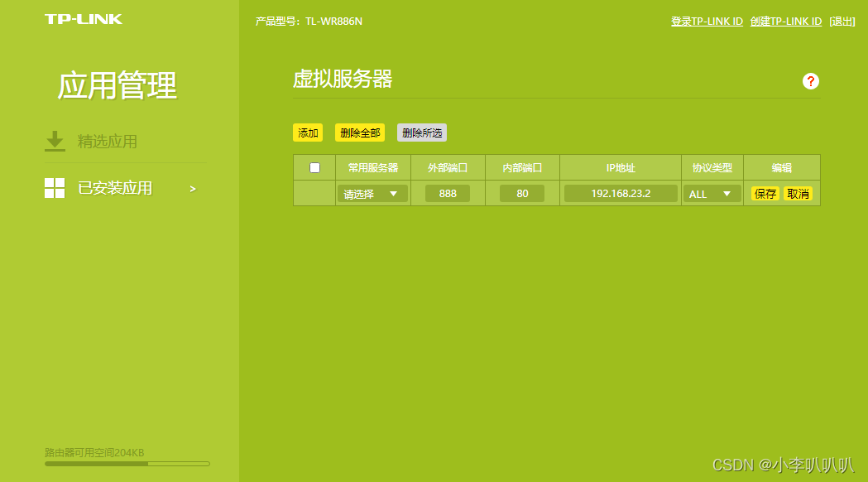Open the ALL protocol type dropdown
868x482 pixels.
[x=712, y=193]
